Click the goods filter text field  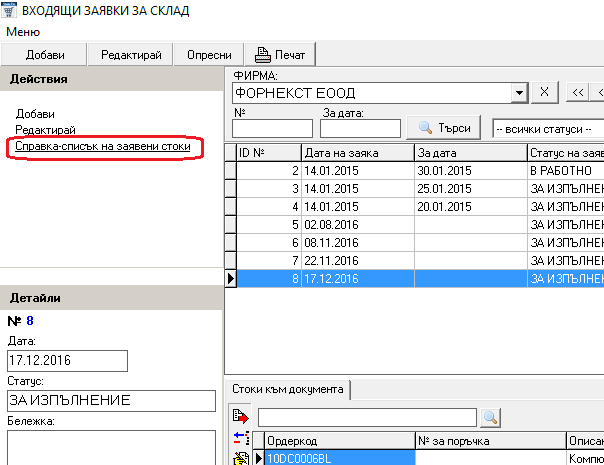[367, 418]
